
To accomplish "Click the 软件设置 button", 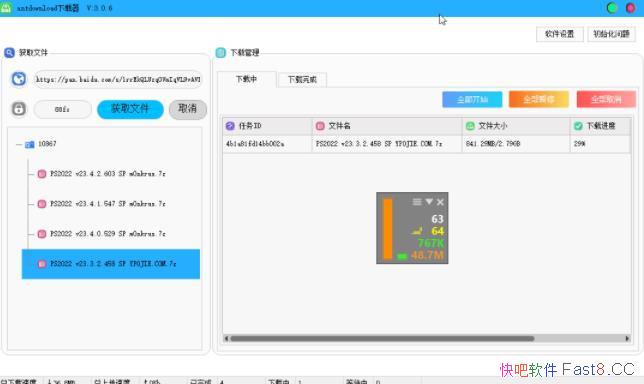I will coord(559,34).
